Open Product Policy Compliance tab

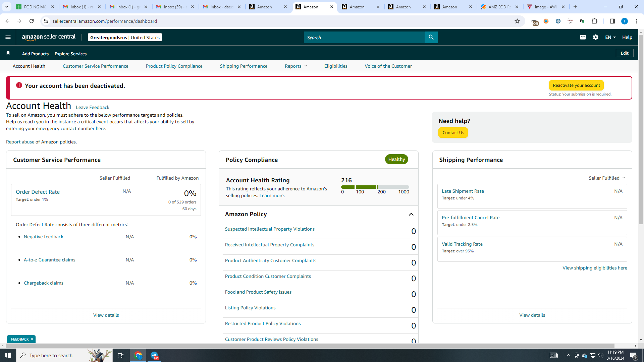174,66
